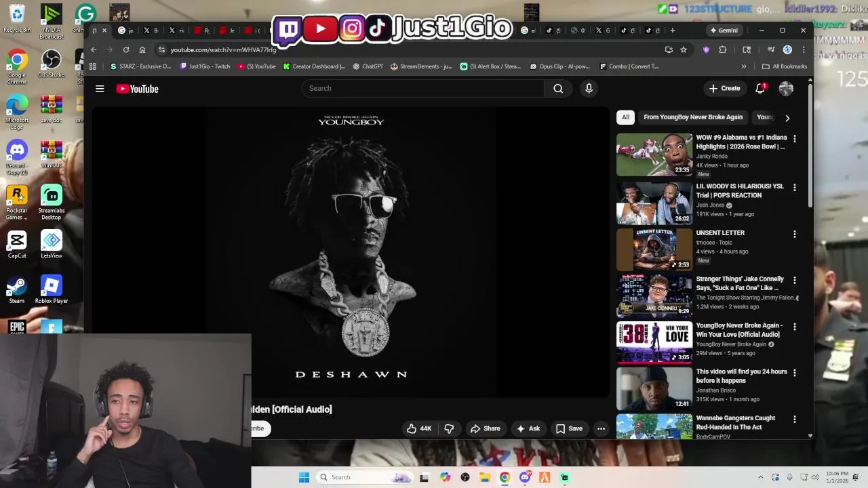Screen dimensions: 868x488
Task: Open All Bookmarks folder
Action: tap(785, 66)
